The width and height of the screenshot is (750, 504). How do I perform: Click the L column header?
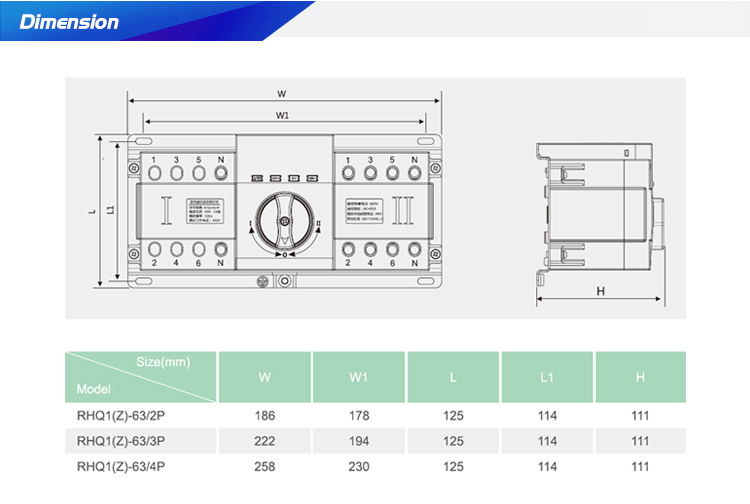click(x=453, y=377)
